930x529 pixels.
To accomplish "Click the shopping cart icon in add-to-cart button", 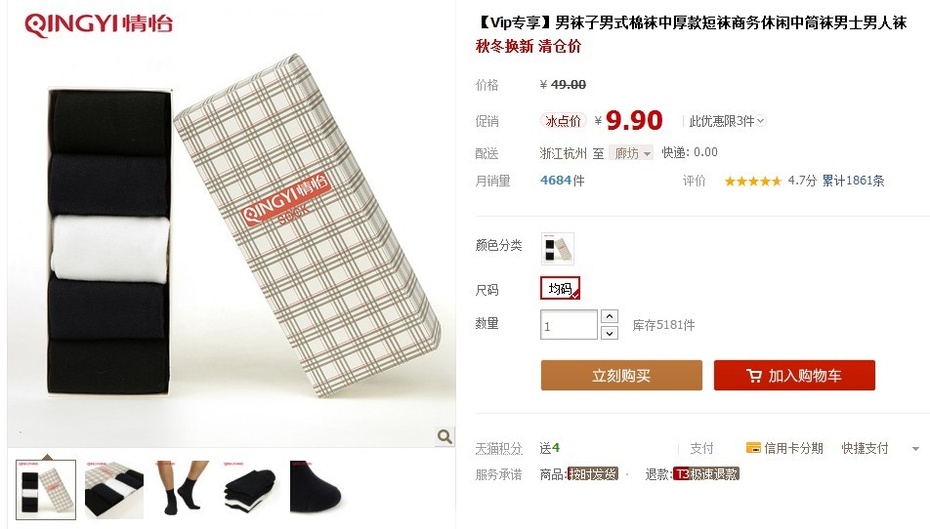I will click(x=753, y=375).
